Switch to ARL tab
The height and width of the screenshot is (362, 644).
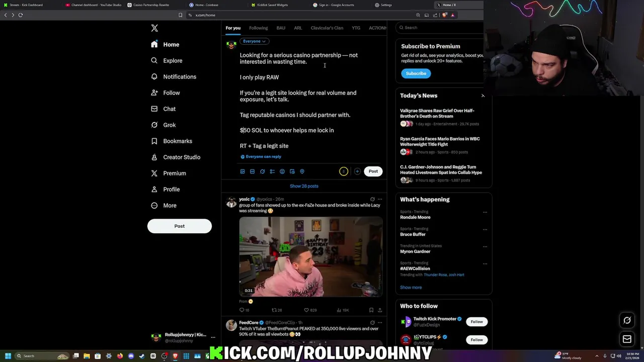point(298,28)
